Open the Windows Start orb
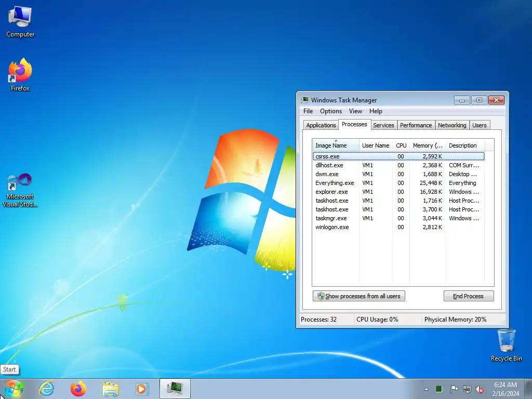532x399 pixels. coord(14,389)
